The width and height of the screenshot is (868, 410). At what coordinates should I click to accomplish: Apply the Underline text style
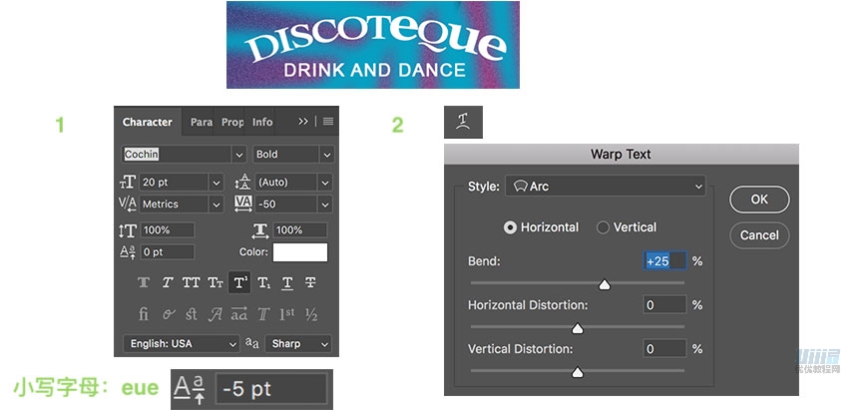pos(287,283)
